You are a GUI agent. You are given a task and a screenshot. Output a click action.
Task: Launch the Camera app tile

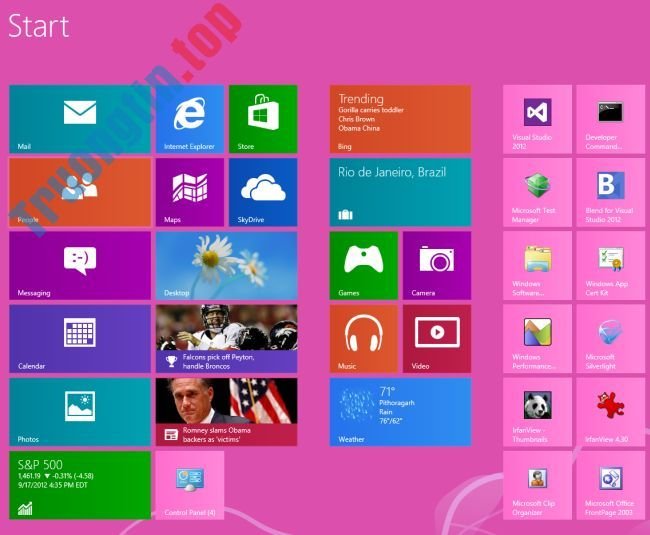coord(436,265)
